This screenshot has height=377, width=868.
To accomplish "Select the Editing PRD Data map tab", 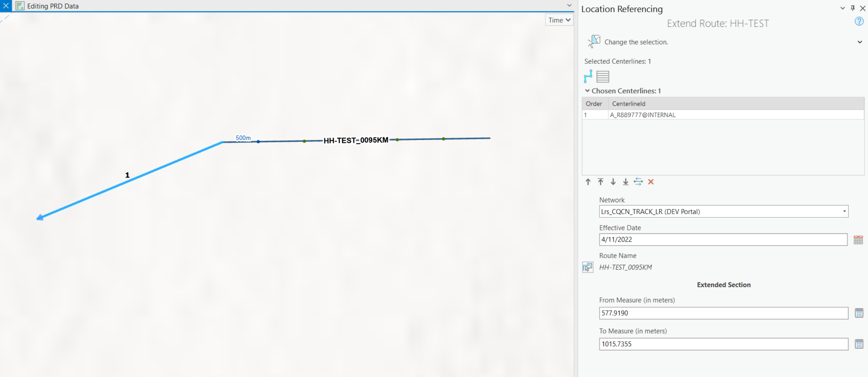I will pyautogui.click(x=53, y=6).
